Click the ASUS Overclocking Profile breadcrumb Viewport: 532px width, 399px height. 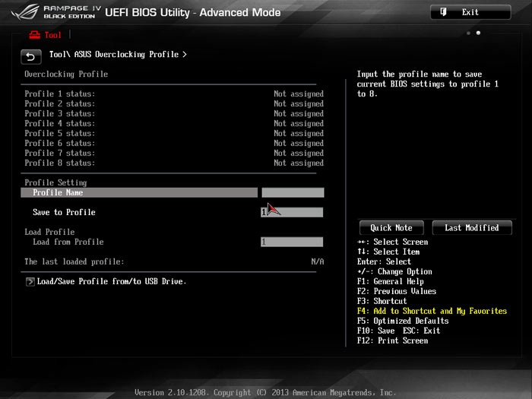click(117, 55)
